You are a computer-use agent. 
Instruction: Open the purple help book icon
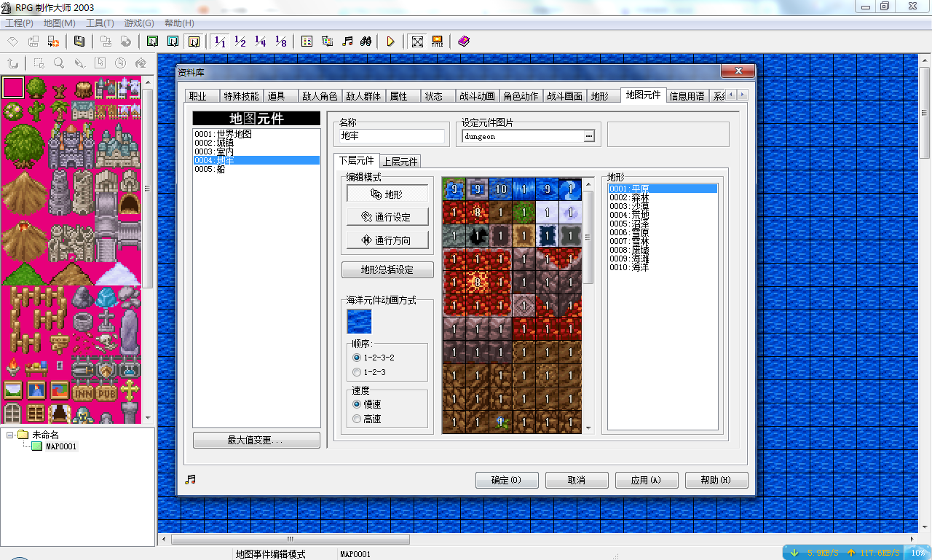click(464, 41)
